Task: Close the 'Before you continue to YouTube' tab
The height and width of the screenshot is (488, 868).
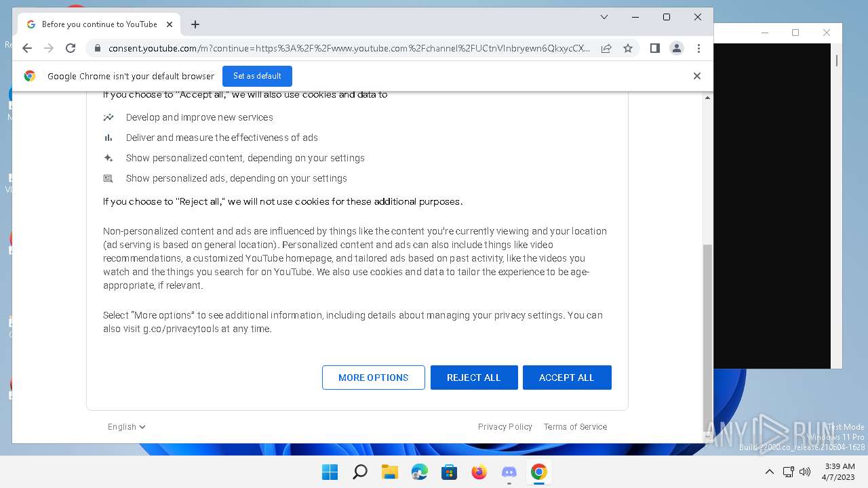Action: point(170,24)
